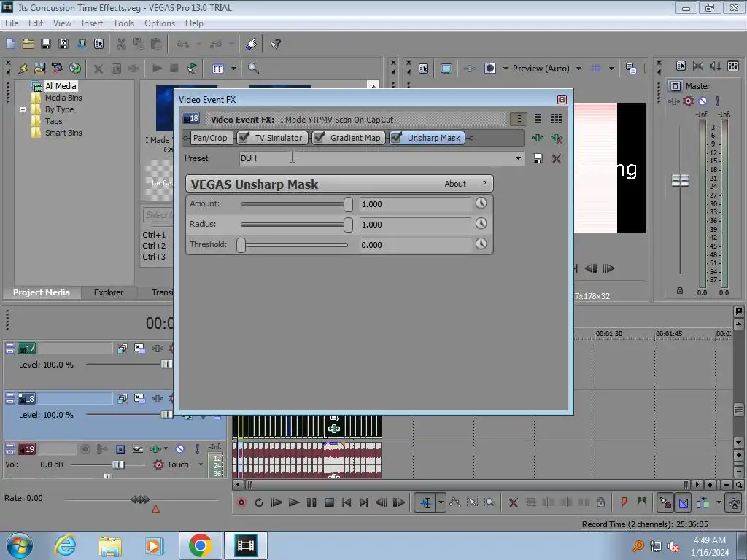Animate Radius parameter clock icon
Screen dimensions: 747x560
coord(481,223)
